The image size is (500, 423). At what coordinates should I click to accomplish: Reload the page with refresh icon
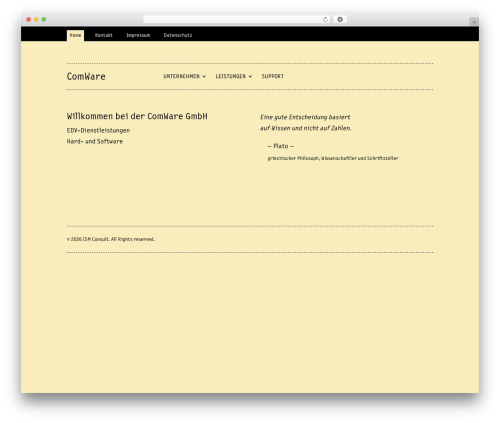pos(325,19)
